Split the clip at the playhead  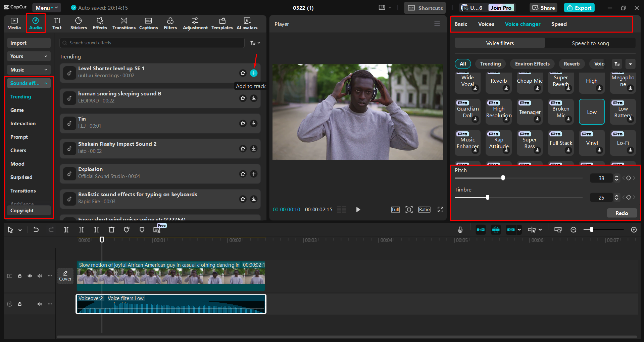(66, 230)
